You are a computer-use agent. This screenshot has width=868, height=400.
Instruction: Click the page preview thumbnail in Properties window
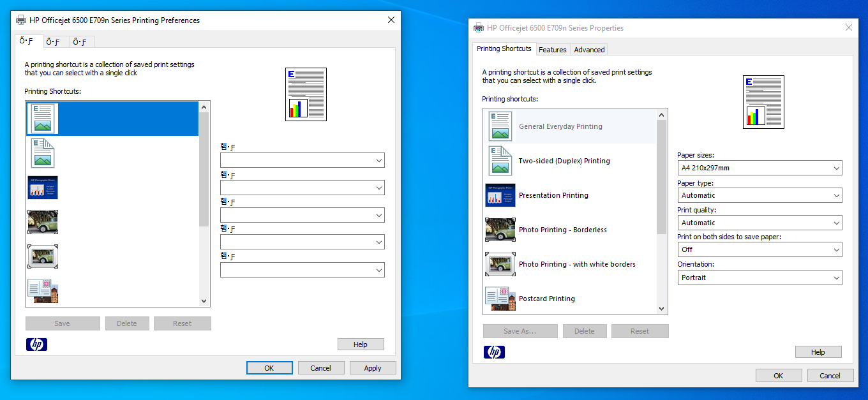(763, 102)
